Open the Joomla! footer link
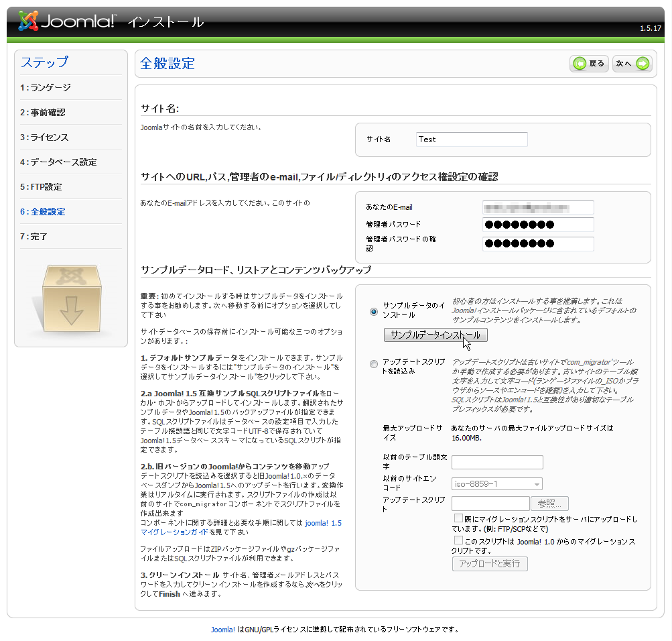Screen dimensions: 672x641 (223, 630)
